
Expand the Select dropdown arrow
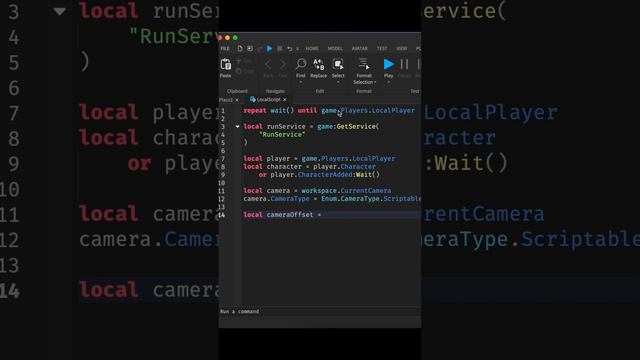click(x=338, y=82)
